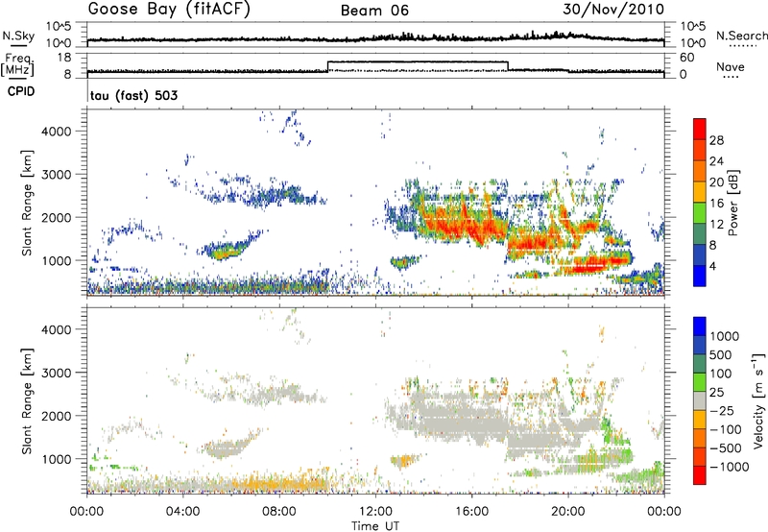Screen dimensions: 768x532
Task: Click the '20:00' time tick label
Action: click(x=568, y=512)
